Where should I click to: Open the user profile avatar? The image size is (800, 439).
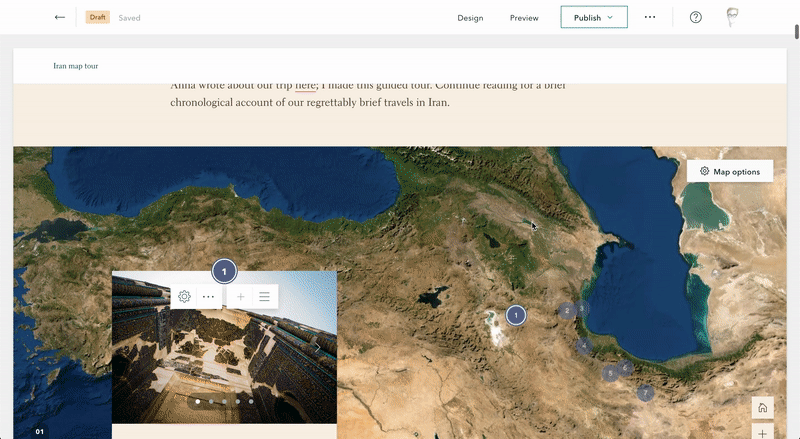(732, 17)
